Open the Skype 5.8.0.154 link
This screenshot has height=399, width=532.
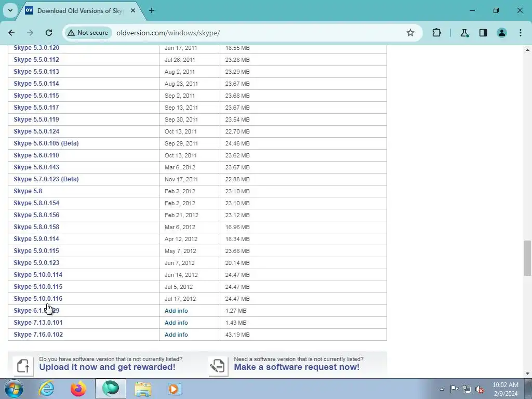click(x=36, y=203)
